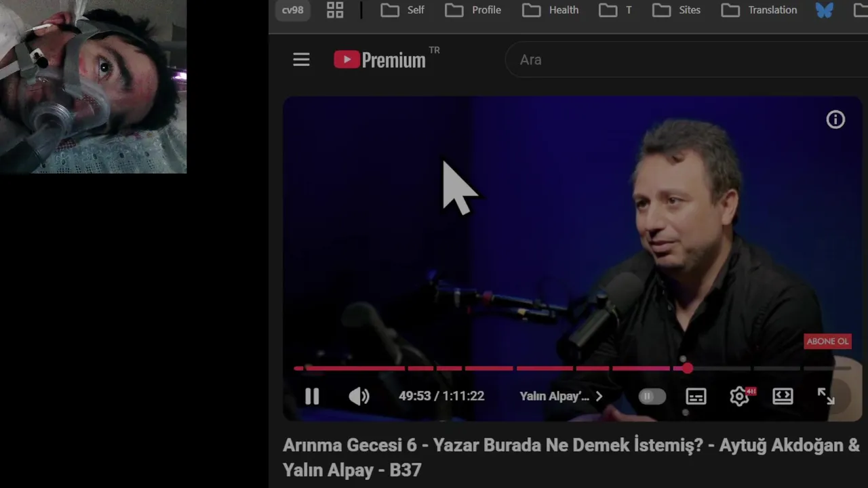This screenshot has width=868, height=488.
Task: Open the Sites bookmarks folder
Action: 676,10
